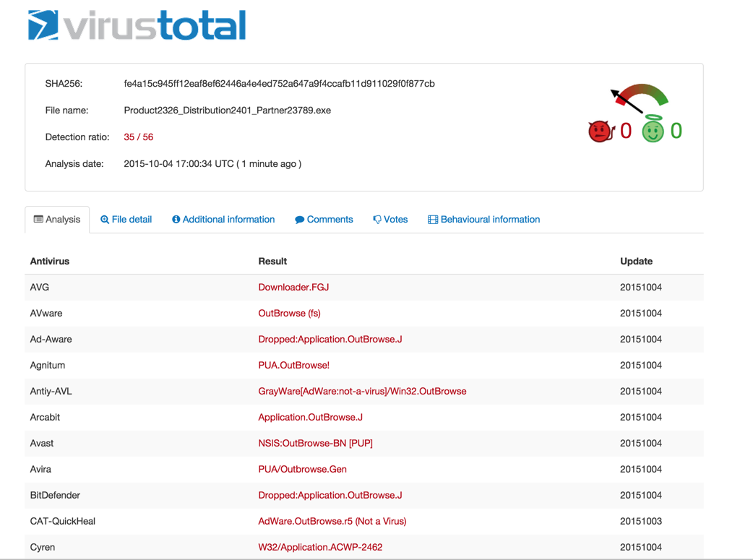Click the W32/Application.ACWP-2462 result

tap(320, 547)
